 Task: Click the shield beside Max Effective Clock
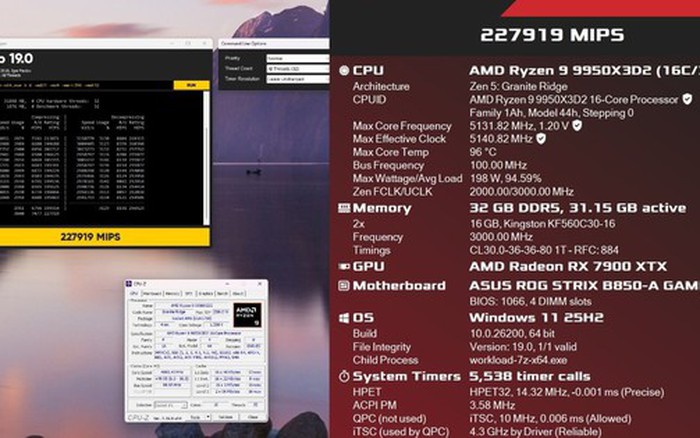(x=542, y=139)
